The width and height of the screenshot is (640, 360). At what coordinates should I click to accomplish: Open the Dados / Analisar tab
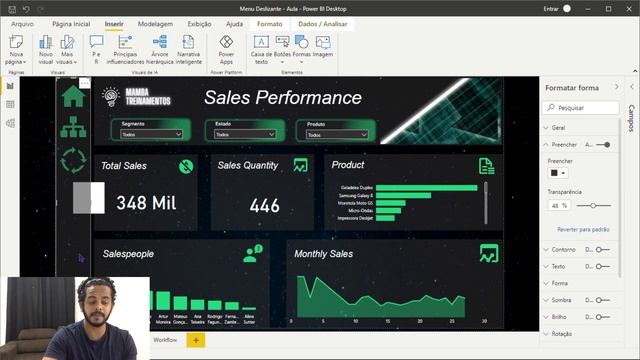pos(322,24)
